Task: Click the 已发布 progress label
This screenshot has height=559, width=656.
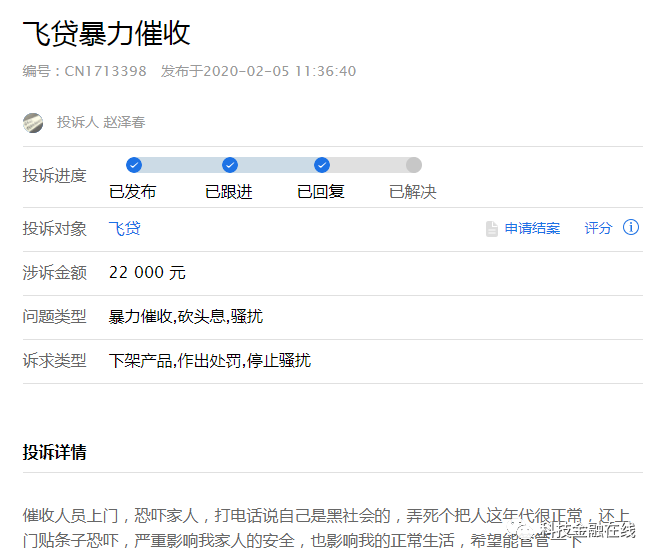Action: 133,192
